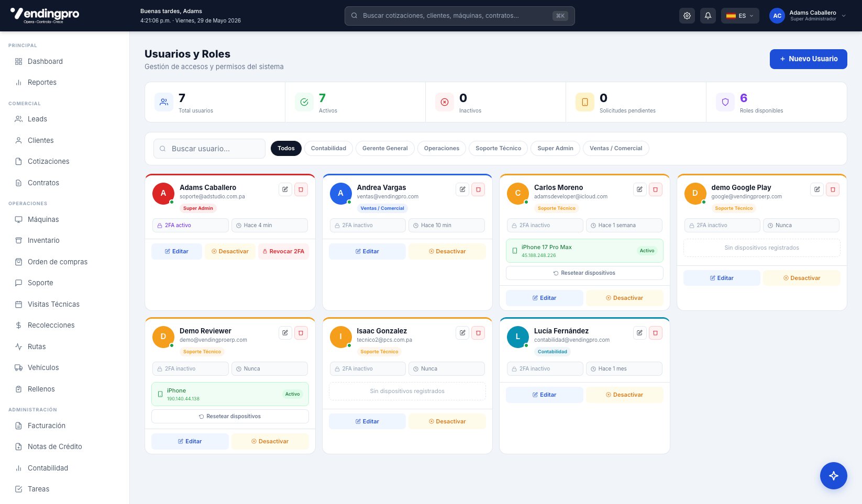Click the iPhone 17 Pro Max device entry
This screenshot has height=504, width=862.
coord(584,251)
